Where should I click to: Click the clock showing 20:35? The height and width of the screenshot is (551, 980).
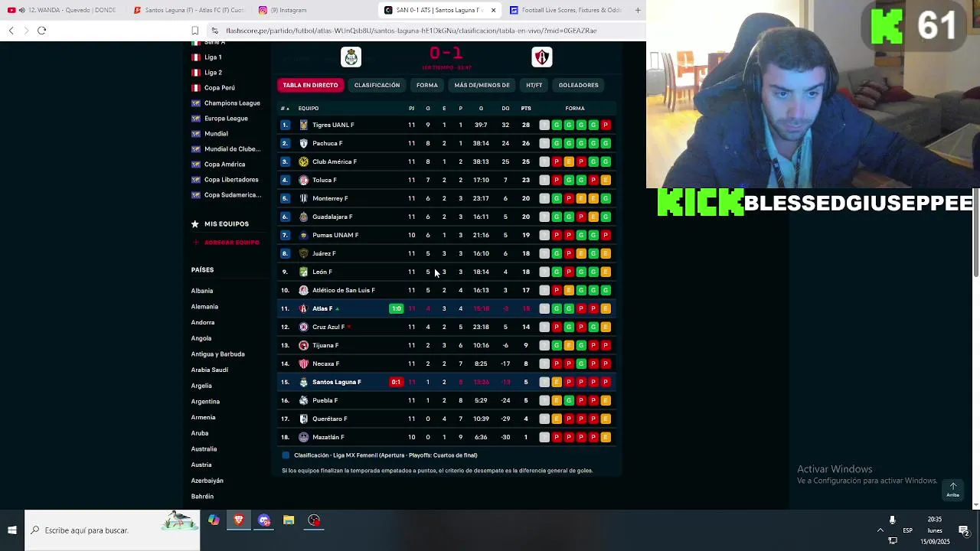(x=935, y=520)
